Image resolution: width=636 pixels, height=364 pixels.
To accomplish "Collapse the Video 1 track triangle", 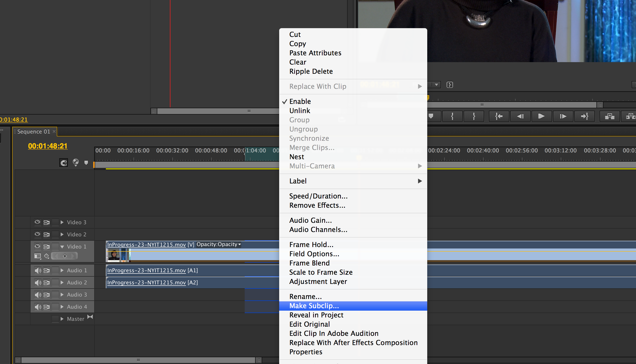I will [x=62, y=247].
